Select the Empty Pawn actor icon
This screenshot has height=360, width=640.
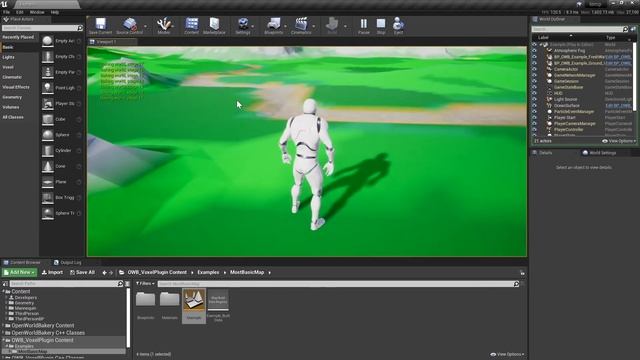click(x=48, y=72)
